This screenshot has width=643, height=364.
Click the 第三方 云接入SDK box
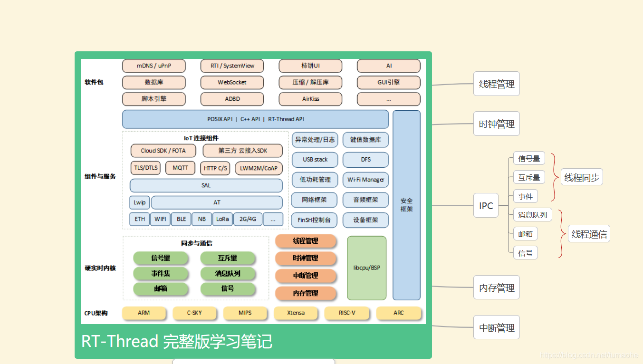tap(242, 151)
